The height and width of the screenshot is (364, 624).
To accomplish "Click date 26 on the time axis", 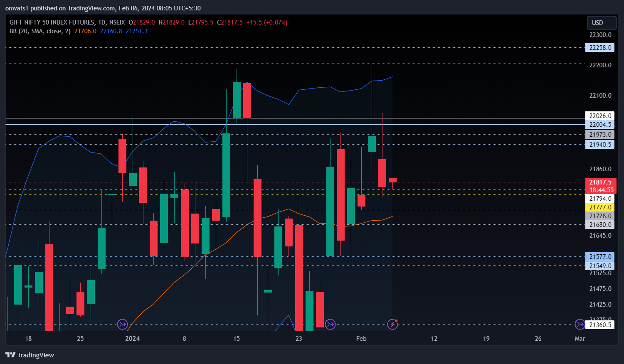I will click(538, 339).
